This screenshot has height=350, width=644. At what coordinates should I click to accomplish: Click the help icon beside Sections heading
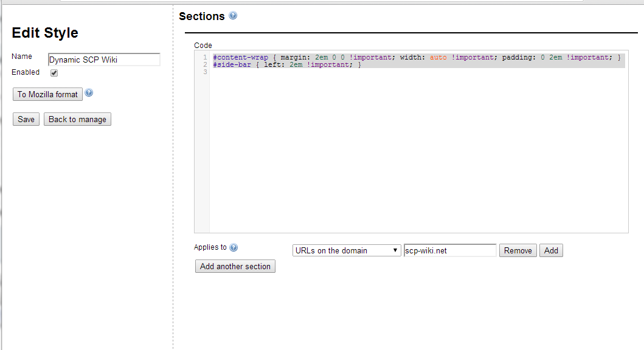233,16
